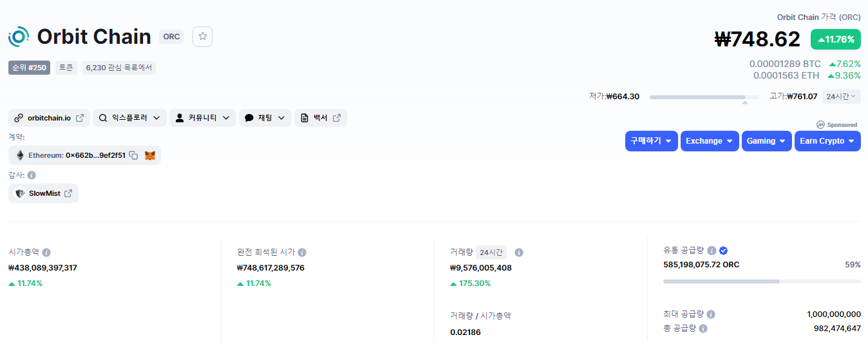Click the green 11.76% change badge
This screenshot has width=868, height=353.
click(836, 39)
